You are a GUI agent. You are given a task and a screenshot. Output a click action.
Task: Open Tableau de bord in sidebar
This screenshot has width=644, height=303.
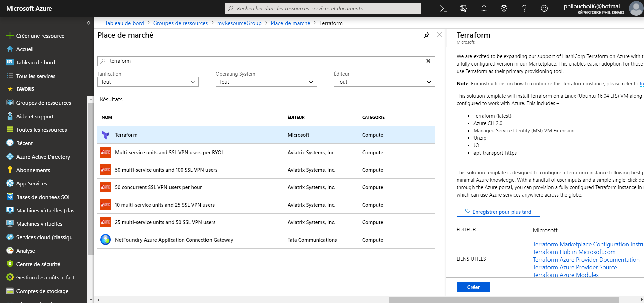coord(36,62)
